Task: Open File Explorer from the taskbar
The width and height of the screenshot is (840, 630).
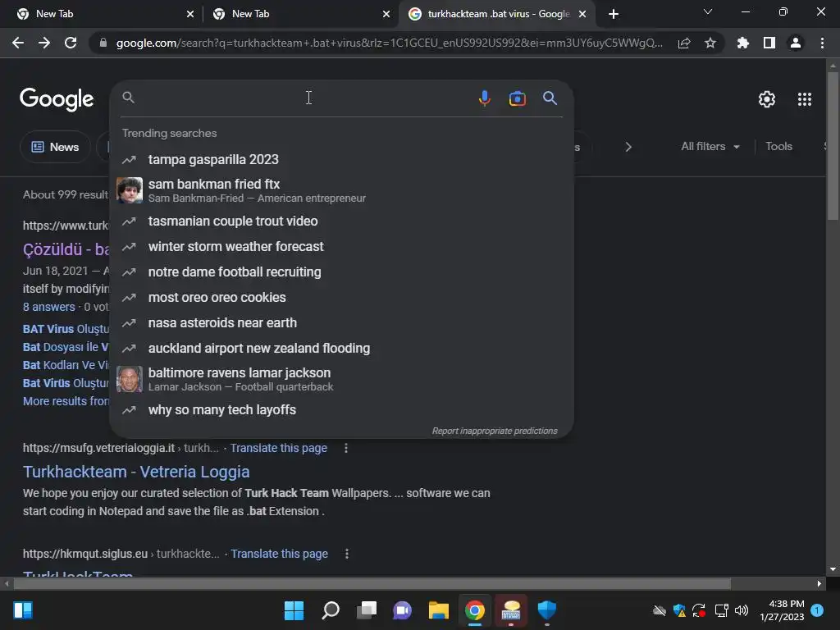Action: [438, 610]
